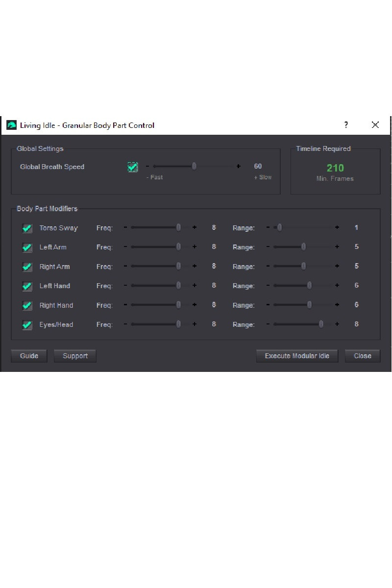
Task: Decrease Torso Sway Freq with minus
Action: (x=125, y=227)
